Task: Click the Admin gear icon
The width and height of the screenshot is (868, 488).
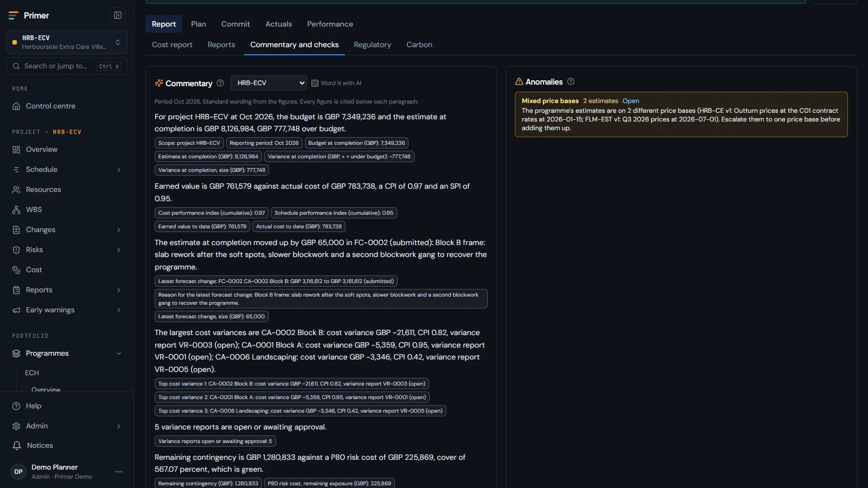Action: (16, 426)
